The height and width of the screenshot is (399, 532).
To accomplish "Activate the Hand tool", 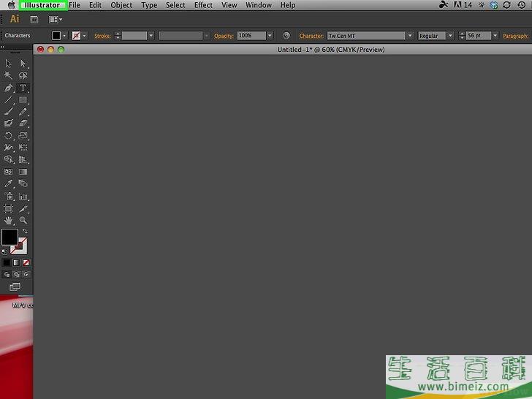I will tap(8, 220).
